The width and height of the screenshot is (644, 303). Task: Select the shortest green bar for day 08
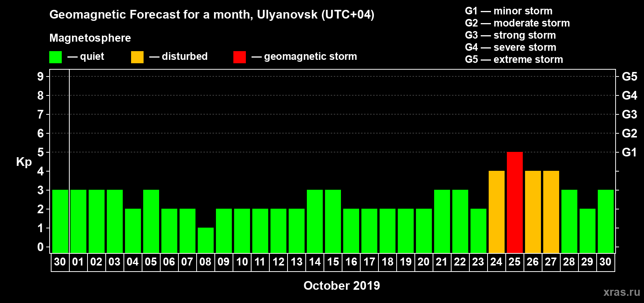(206, 241)
